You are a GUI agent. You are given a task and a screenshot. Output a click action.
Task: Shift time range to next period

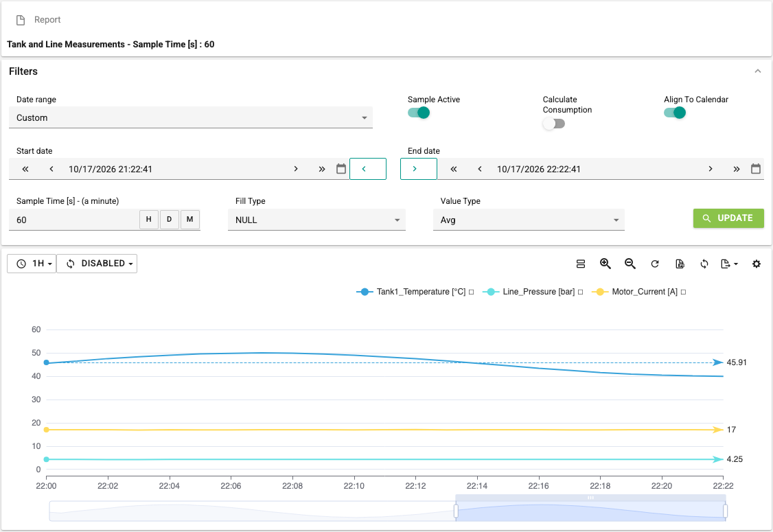coord(419,169)
